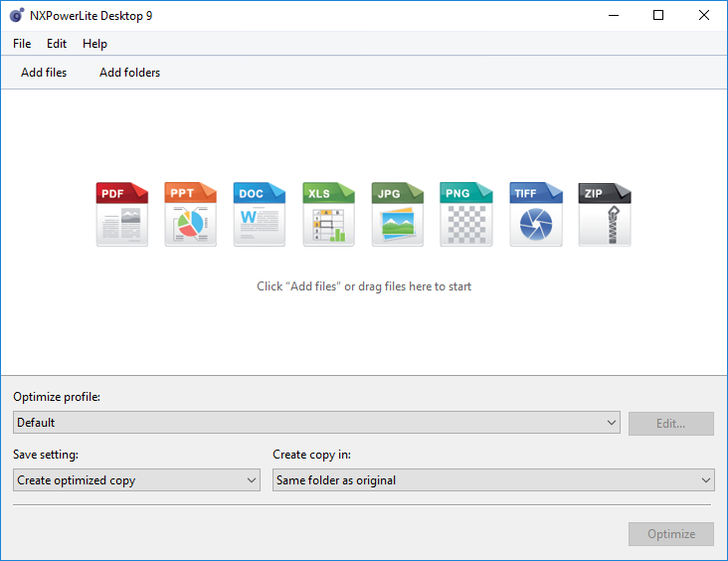Maximize the NXPowerLite window
Image resolution: width=728 pixels, height=561 pixels.
pos(658,15)
